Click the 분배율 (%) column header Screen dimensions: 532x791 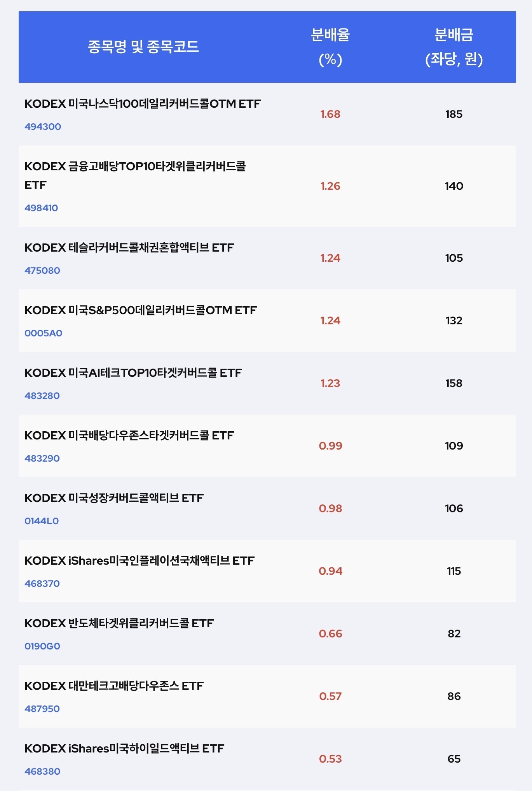[x=330, y=47]
